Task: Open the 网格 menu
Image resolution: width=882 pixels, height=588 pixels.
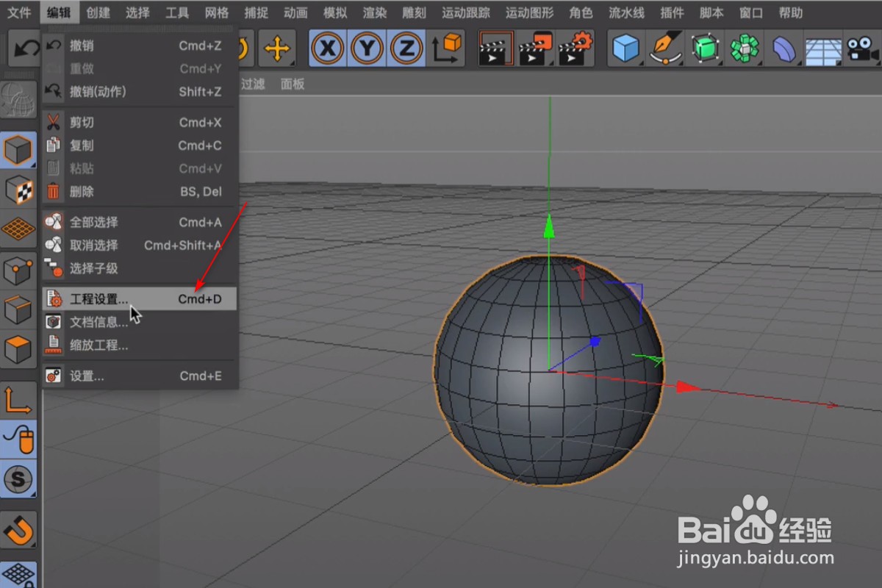Action: coord(217,12)
